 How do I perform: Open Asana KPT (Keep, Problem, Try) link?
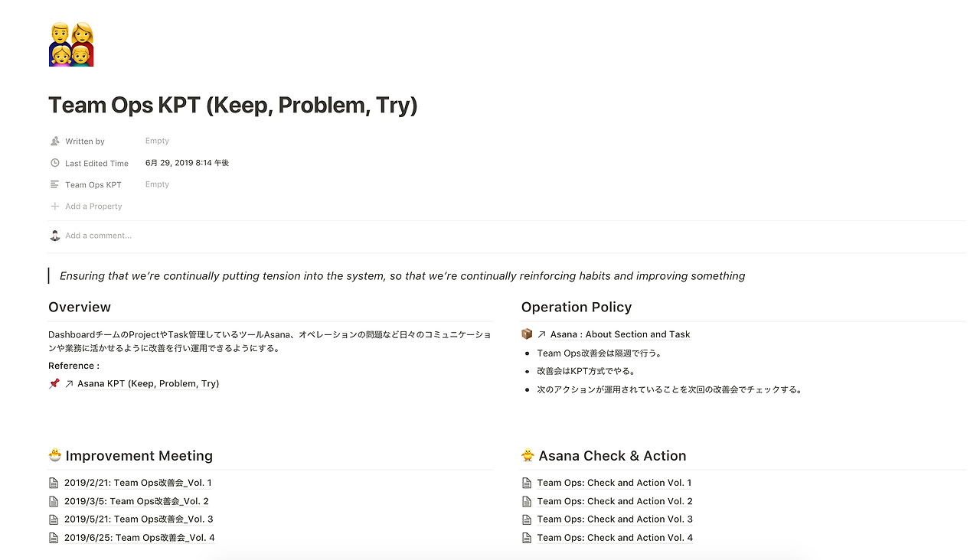pyautogui.click(x=148, y=383)
